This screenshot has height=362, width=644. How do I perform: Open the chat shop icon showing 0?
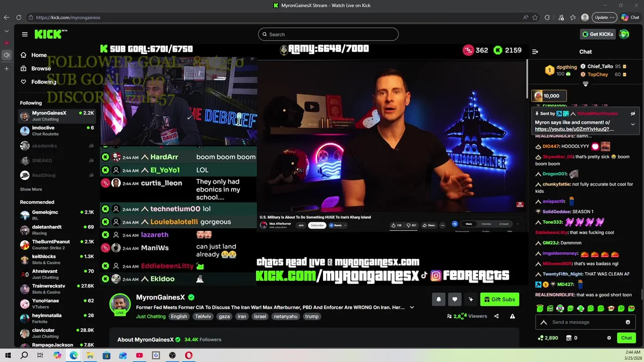coord(572,338)
